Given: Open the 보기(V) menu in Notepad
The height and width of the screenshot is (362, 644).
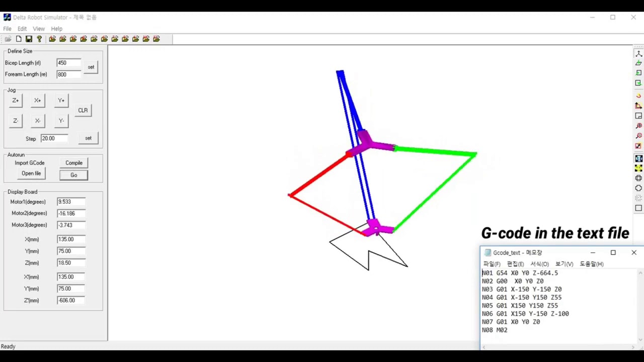Looking at the screenshot, I should coord(564,264).
